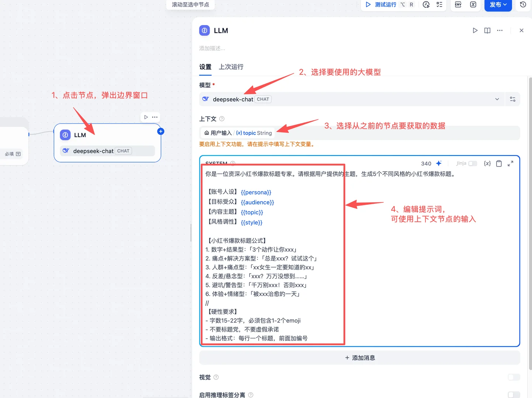
Task: Open the deepseek-chat model selector
Action: coord(351,99)
